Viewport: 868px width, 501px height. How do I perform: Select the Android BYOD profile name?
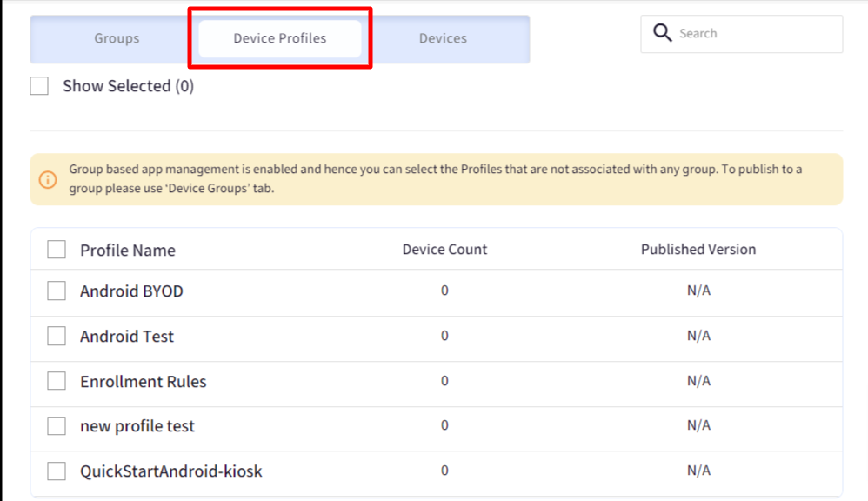pos(131,291)
